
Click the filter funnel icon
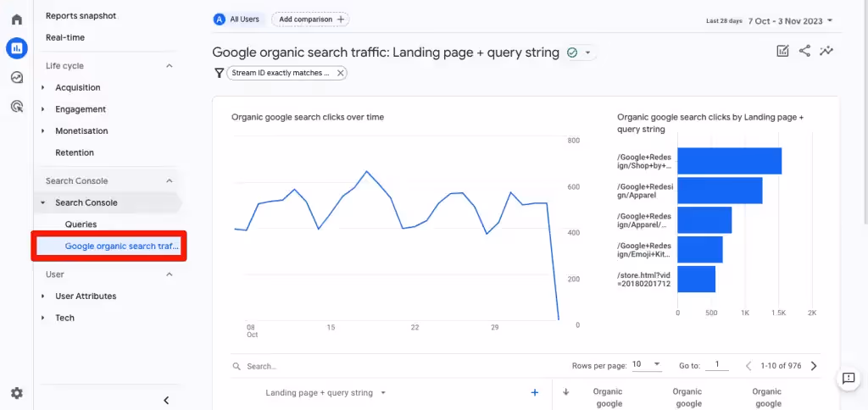coord(220,73)
